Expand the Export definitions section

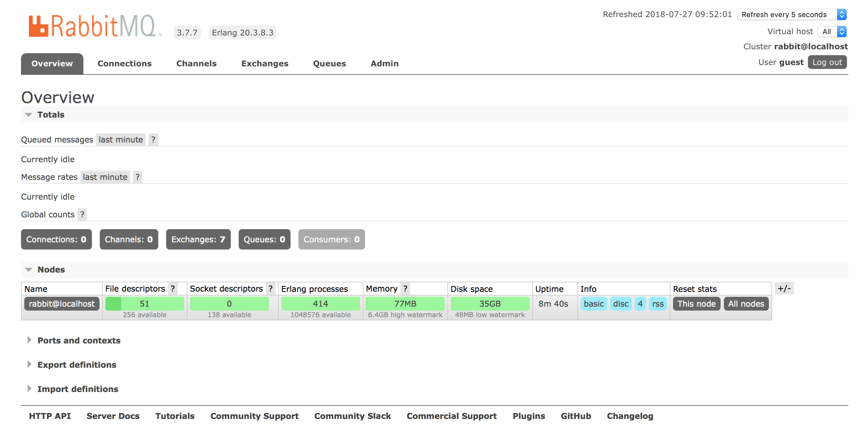click(76, 364)
